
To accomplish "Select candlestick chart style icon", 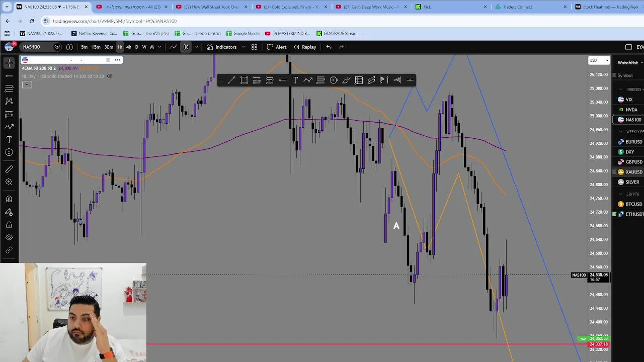I will [x=186, y=47].
